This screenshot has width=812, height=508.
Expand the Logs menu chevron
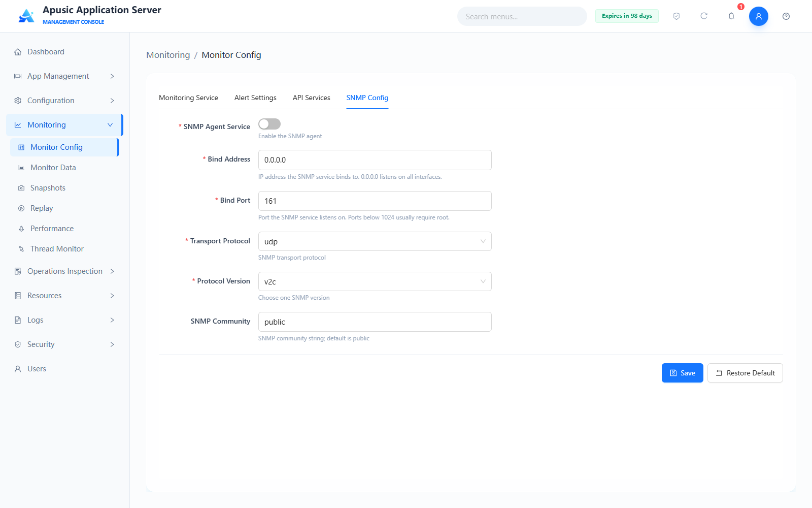[x=112, y=320]
